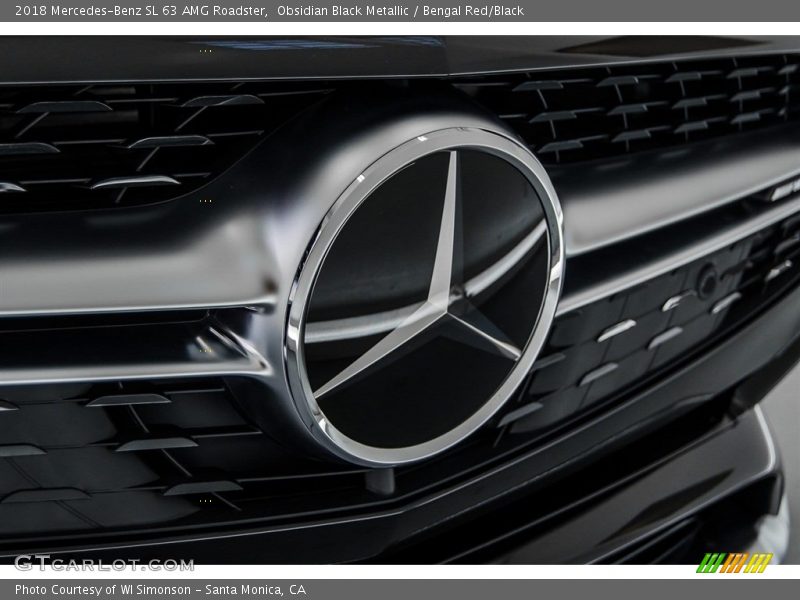Screen dimensions: 800x600
Task: Click the color text 'Obsidian Black Metallic'
Action: 342,11
